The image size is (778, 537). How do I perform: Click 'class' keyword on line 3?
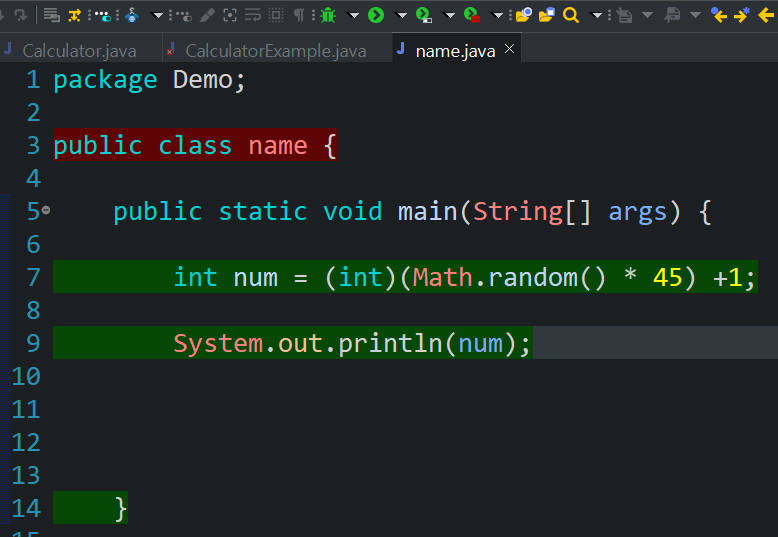pos(195,146)
